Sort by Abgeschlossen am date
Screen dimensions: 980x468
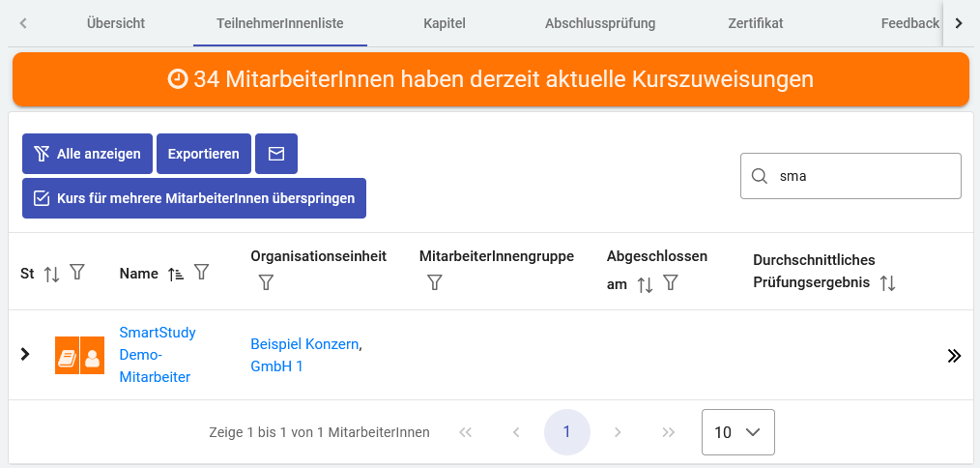tap(645, 284)
